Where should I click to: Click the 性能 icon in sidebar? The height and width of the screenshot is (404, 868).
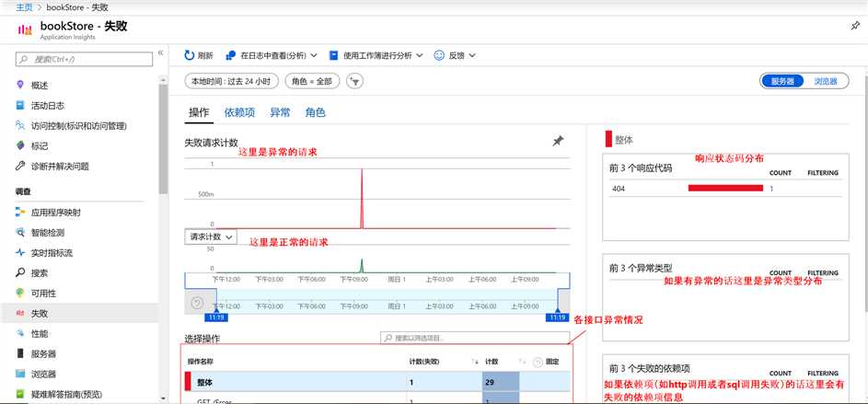(x=20, y=333)
